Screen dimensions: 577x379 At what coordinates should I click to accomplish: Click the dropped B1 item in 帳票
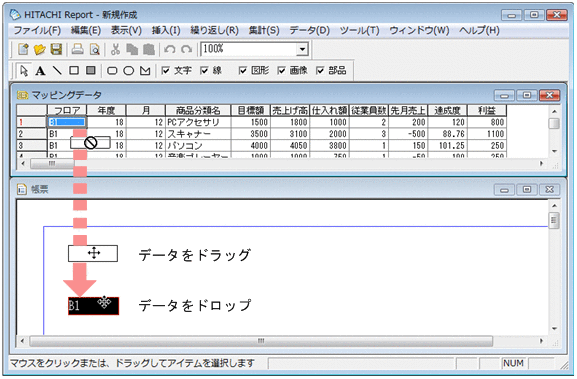[93, 306]
